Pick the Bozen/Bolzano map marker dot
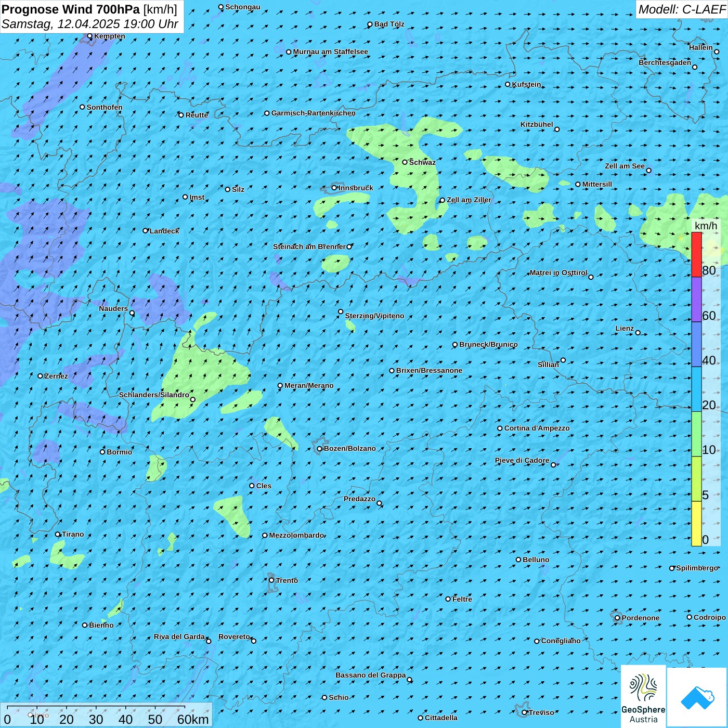This screenshot has width=728, height=728. [x=320, y=449]
